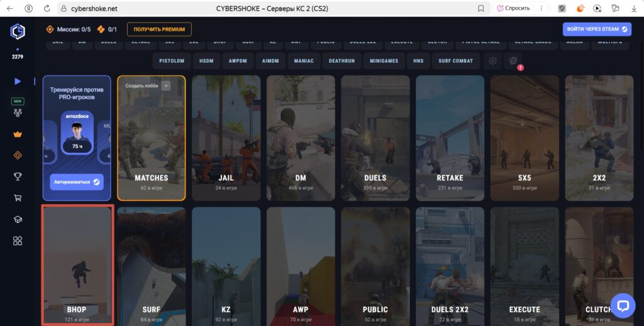
Task: Open the DUELS mode card
Action: [375, 138]
